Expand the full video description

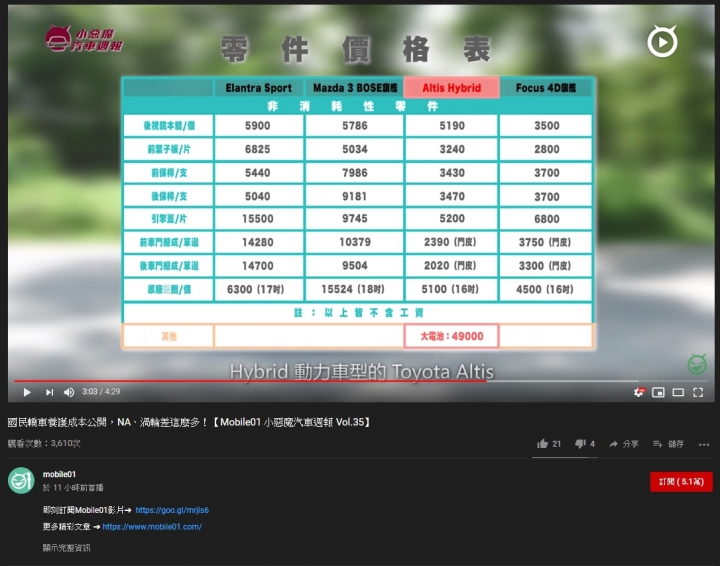click(x=67, y=548)
